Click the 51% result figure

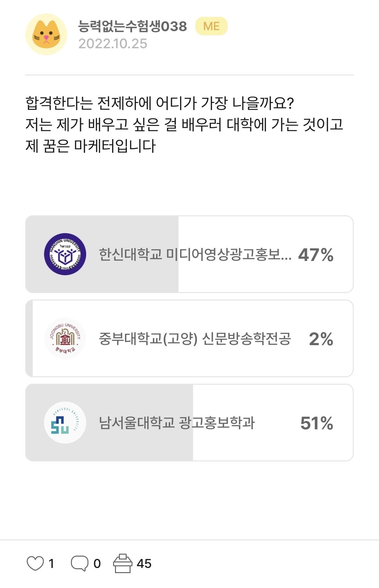coord(316,423)
